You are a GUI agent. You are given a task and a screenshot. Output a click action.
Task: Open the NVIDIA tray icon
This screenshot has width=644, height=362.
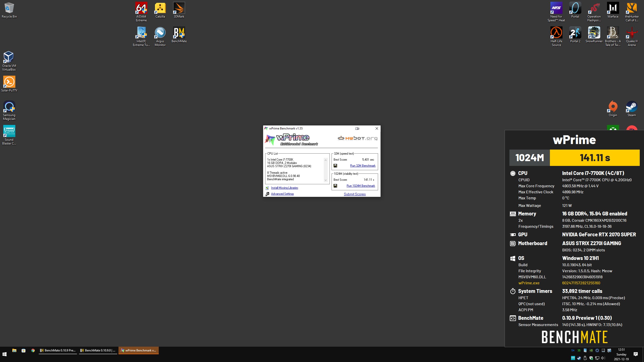pyautogui.click(x=591, y=350)
